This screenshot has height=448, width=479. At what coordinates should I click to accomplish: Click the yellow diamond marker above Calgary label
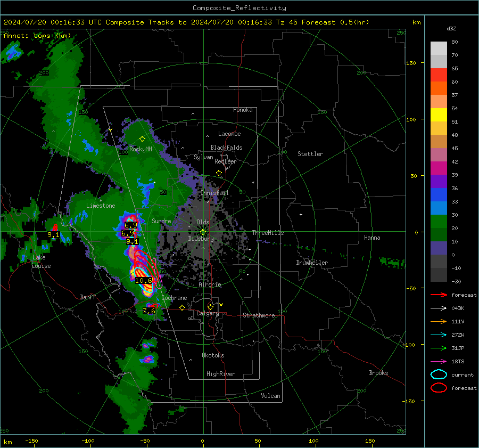tap(210, 307)
